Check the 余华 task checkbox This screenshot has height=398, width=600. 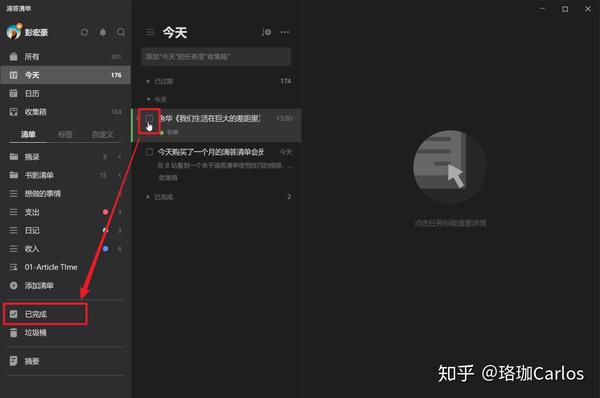pos(149,118)
